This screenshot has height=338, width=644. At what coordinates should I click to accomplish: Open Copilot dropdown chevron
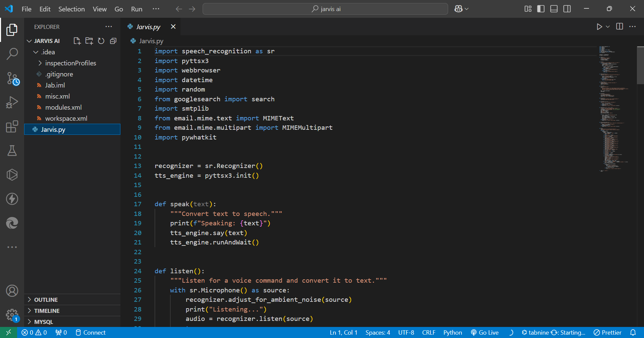coord(467,9)
